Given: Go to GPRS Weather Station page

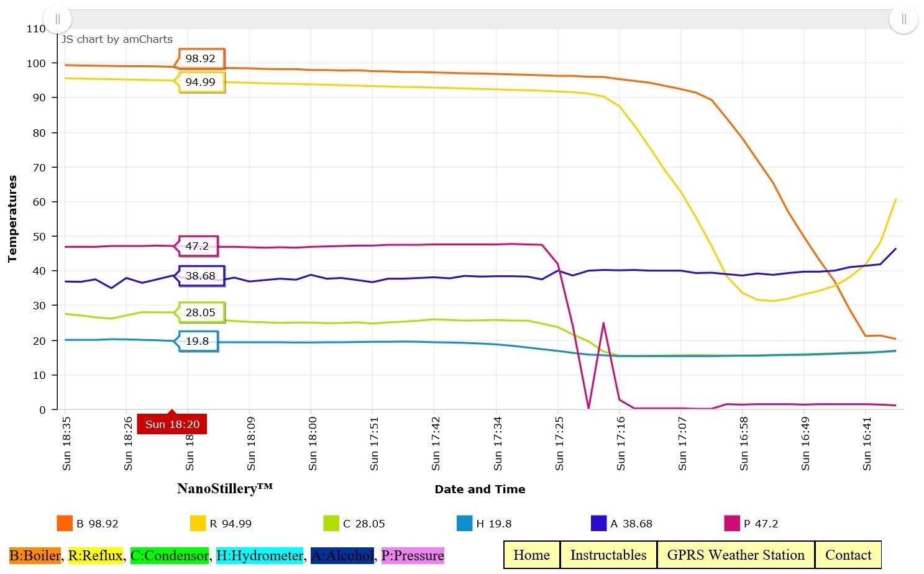Looking at the screenshot, I should pos(736,555).
